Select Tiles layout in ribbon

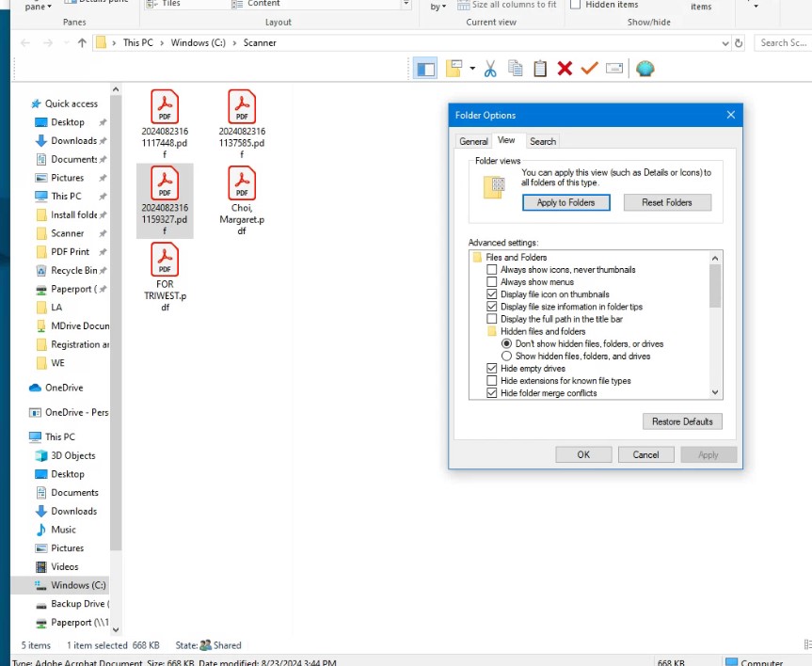point(164,4)
